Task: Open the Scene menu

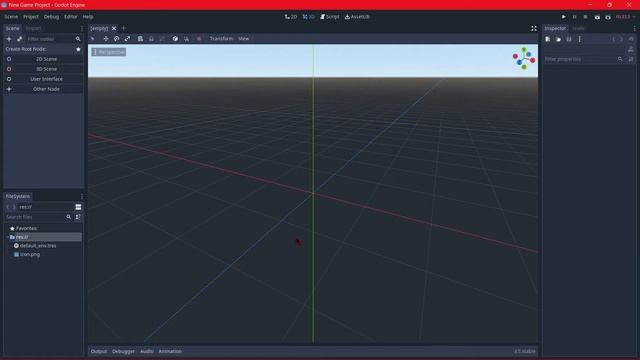Action: coord(11,17)
